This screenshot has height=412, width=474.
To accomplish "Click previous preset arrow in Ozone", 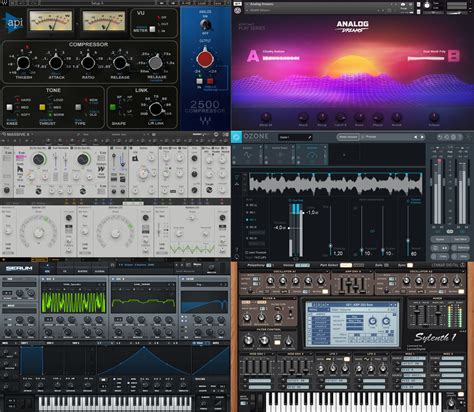I will pos(416,137).
